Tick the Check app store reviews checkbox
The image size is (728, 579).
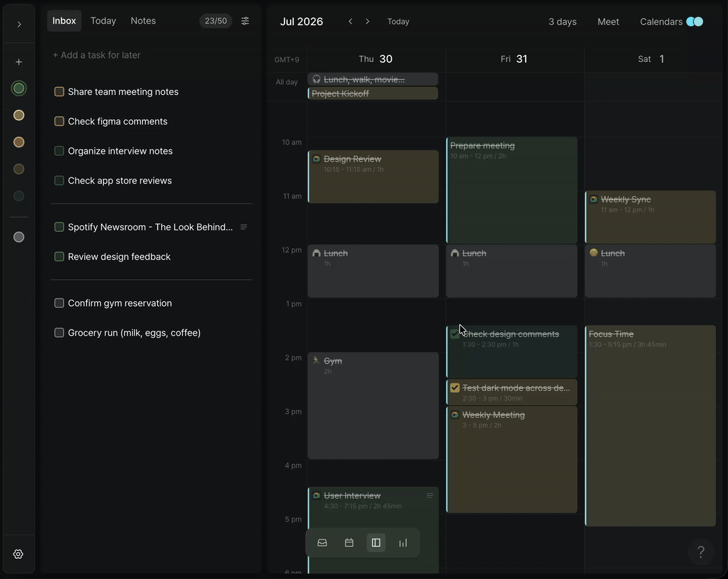(x=59, y=181)
